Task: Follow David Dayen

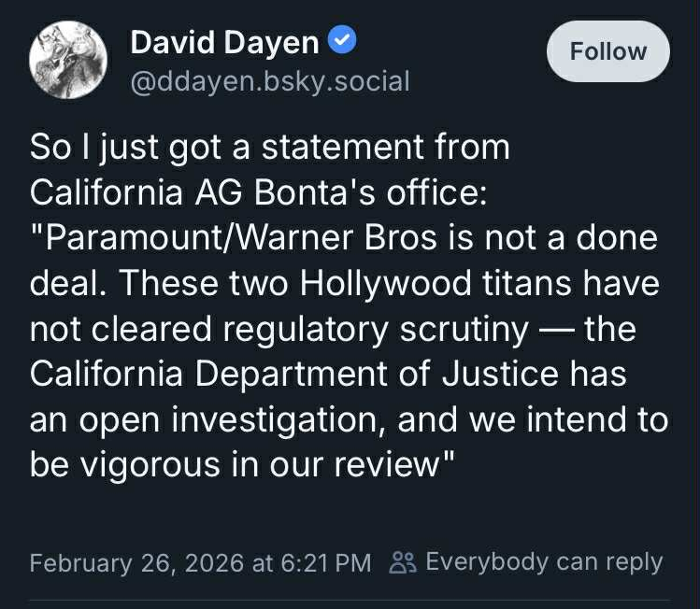Action: (x=608, y=51)
